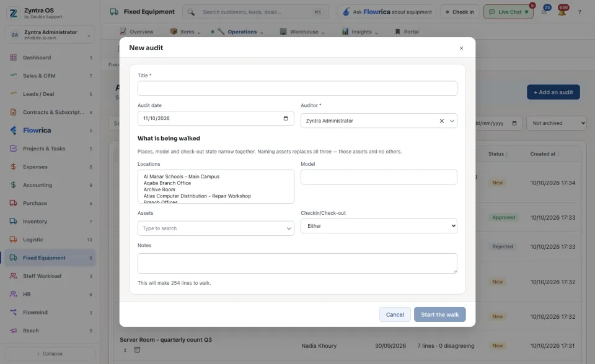Click the sort icon under Server Room audit
This screenshot has height=364, width=595.
click(125, 350)
